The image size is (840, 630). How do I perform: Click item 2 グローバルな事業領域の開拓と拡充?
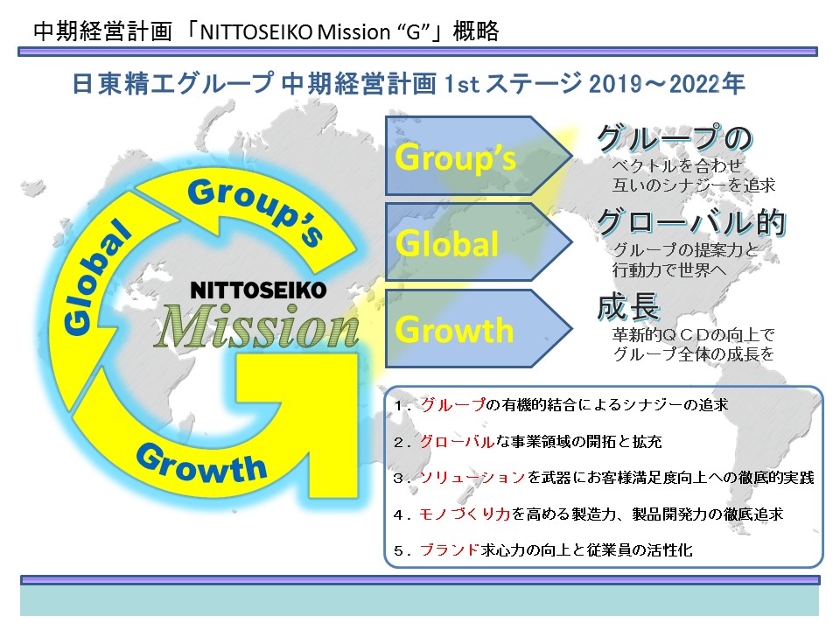(528, 442)
